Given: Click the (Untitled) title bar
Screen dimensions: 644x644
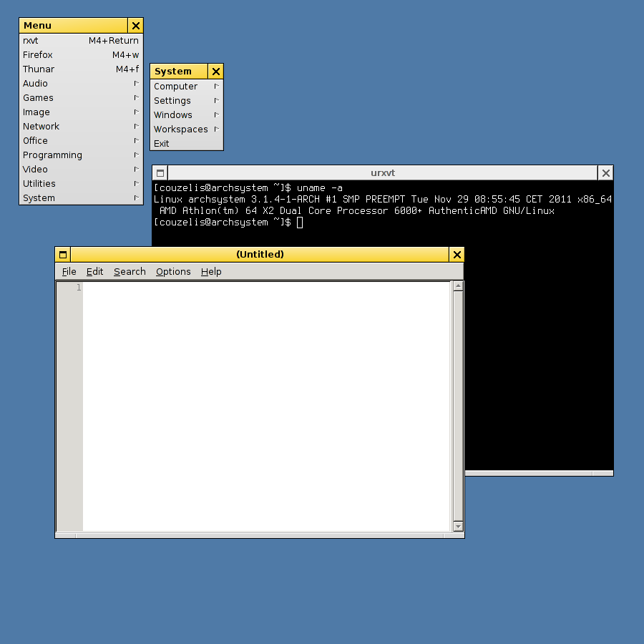Looking at the screenshot, I should 260,255.
